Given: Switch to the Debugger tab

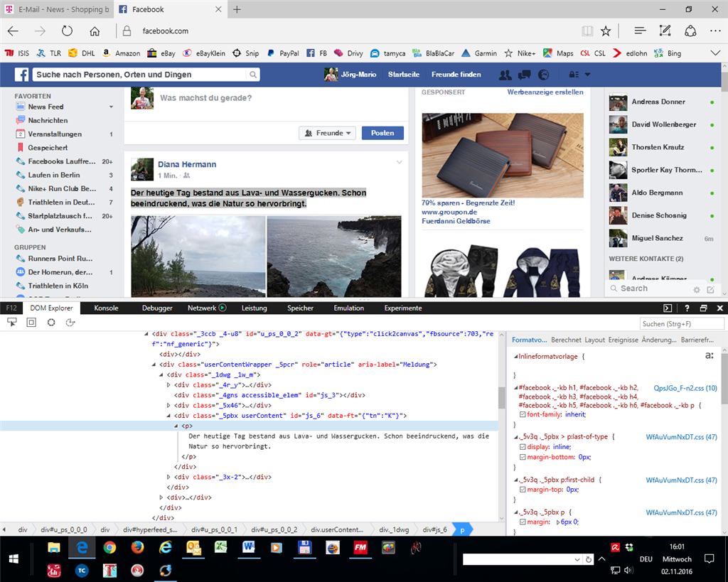Looking at the screenshot, I should [157, 308].
